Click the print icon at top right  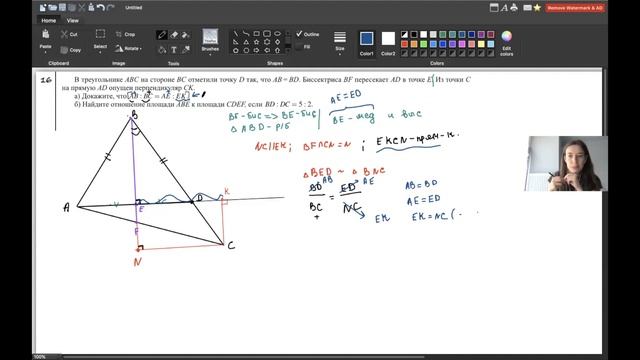point(514,7)
